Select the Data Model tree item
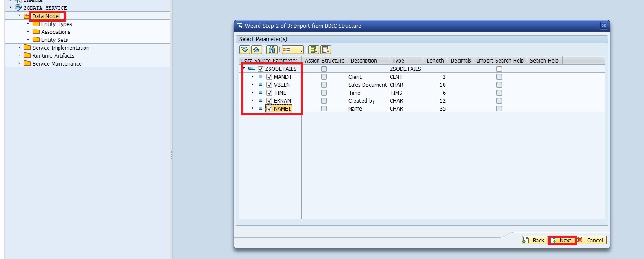This screenshot has width=644, height=259. [47, 16]
